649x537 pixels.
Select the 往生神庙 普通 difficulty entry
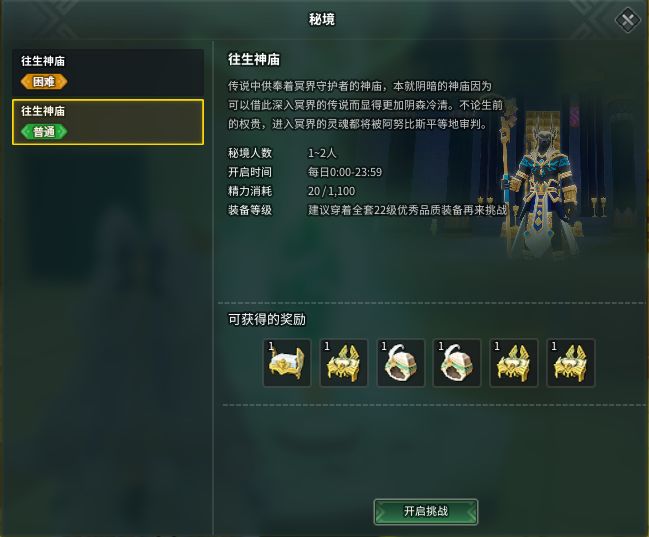click(x=108, y=122)
